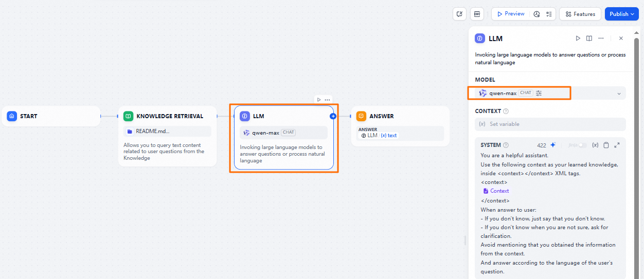
Task: Insert variable using SYSTEM {x} icon
Action: 595,145
